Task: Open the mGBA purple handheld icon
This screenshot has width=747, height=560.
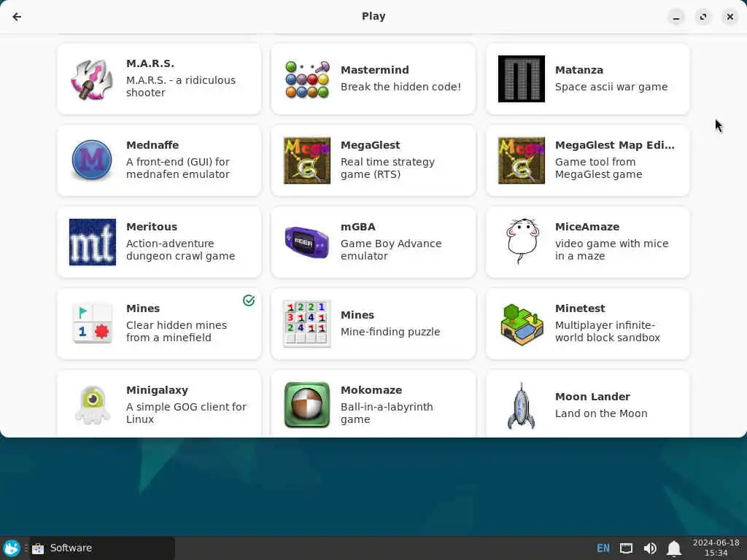Action: tap(307, 242)
